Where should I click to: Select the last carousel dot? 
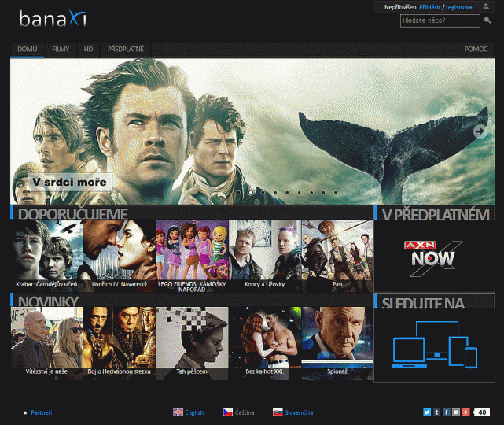click(x=336, y=192)
